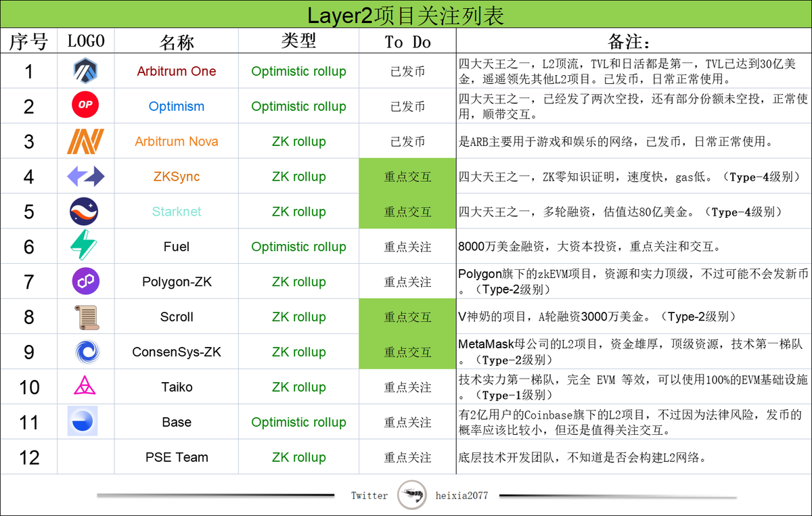812x516 pixels.
Task: Click green '重点交互' cell in ConsenSys-ZK row
Action: tap(407, 352)
